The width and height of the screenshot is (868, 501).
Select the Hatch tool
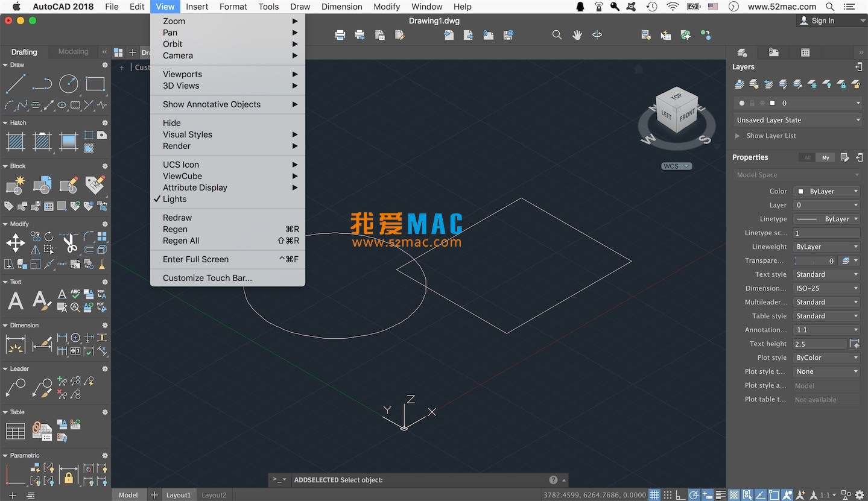(15, 142)
